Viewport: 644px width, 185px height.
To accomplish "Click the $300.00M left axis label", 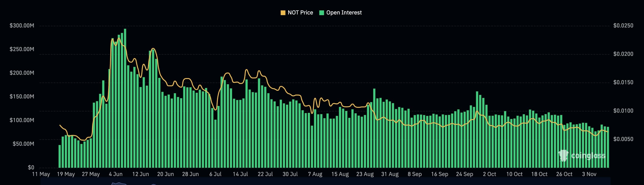I will pyautogui.click(x=22, y=26).
